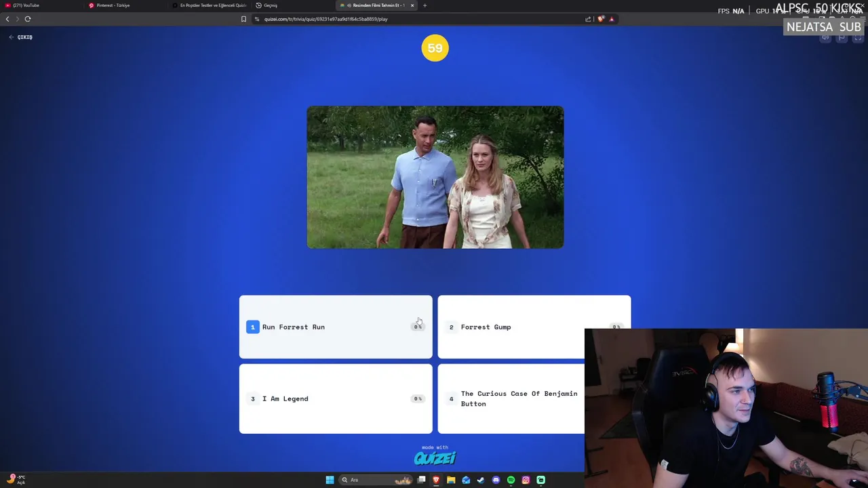The height and width of the screenshot is (488, 868).
Task: Go forward in the browser
Action: [18, 19]
